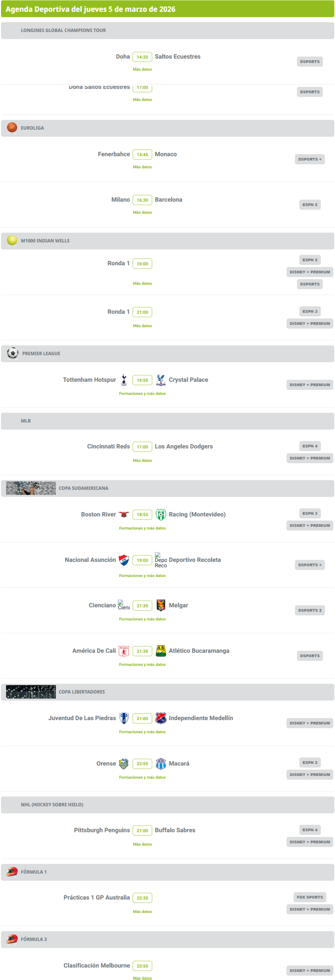
Task: Click ESPN 4 channel for Cincinnati Reds game
Action: [310, 446]
